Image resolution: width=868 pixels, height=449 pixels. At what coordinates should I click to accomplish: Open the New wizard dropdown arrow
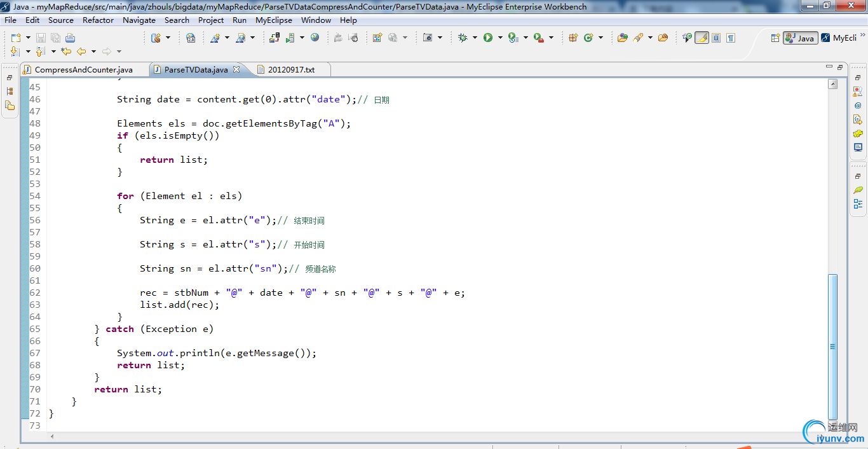28,38
